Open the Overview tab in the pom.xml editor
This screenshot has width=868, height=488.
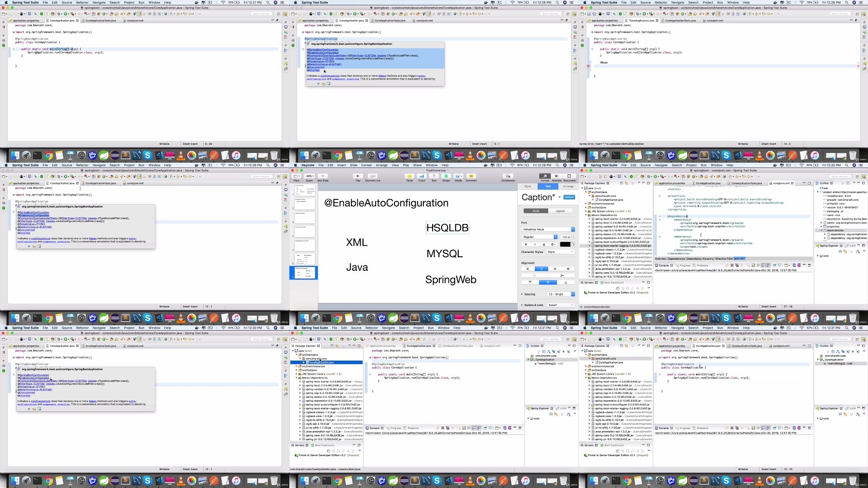pos(660,259)
